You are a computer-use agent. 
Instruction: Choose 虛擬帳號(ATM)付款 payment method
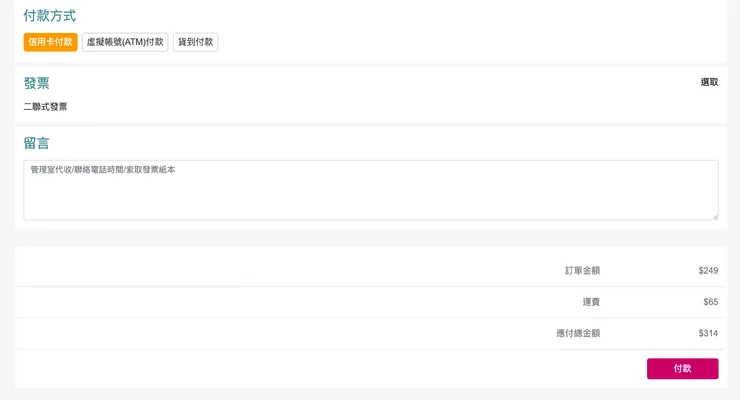point(125,42)
